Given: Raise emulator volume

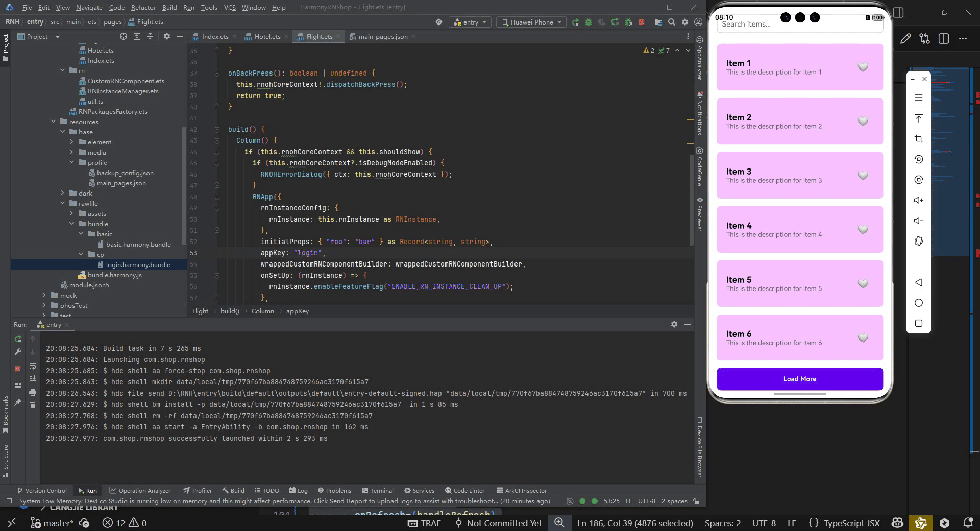Looking at the screenshot, I should tap(919, 200).
